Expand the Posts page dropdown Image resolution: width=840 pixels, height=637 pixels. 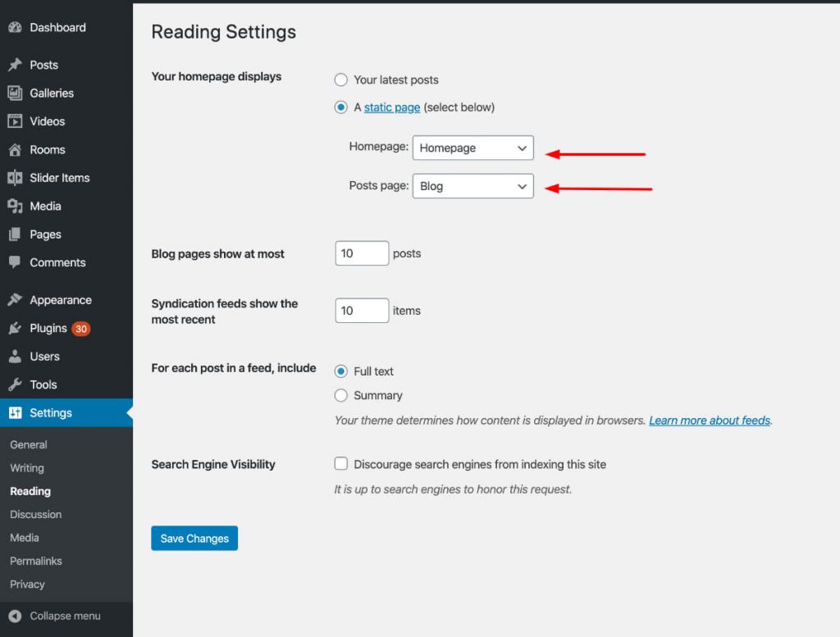pos(472,186)
